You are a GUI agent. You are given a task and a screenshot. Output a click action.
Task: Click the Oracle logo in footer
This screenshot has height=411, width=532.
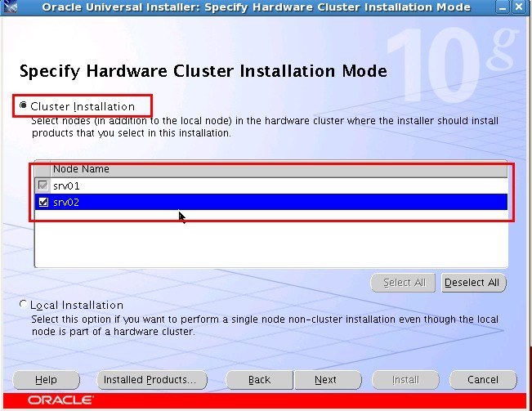tap(60, 400)
